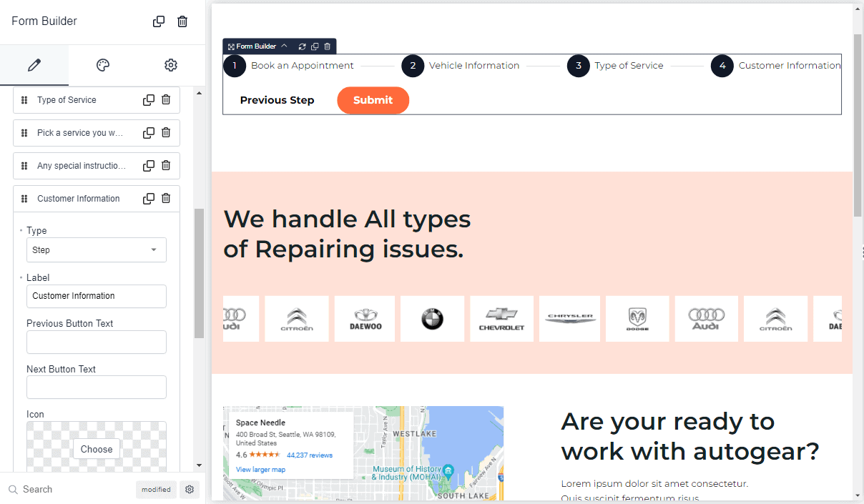Click the page scrollbar up arrow
The width and height of the screenshot is (864, 504).
(858, 9)
